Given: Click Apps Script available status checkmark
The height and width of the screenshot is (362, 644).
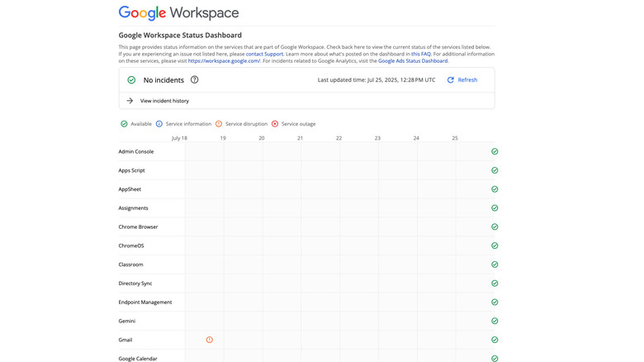Looking at the screenshot, I should (x=495, y=170).
